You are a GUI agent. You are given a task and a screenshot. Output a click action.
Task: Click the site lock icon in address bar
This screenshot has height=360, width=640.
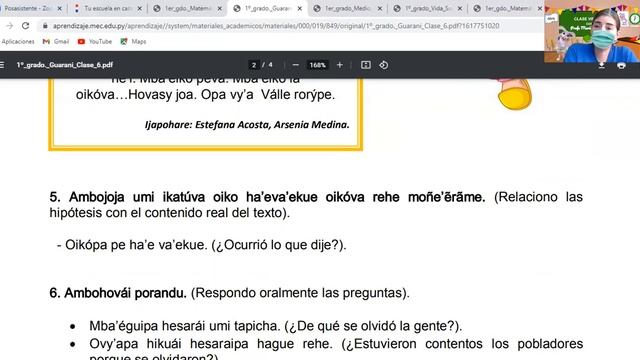pos(45,26)
